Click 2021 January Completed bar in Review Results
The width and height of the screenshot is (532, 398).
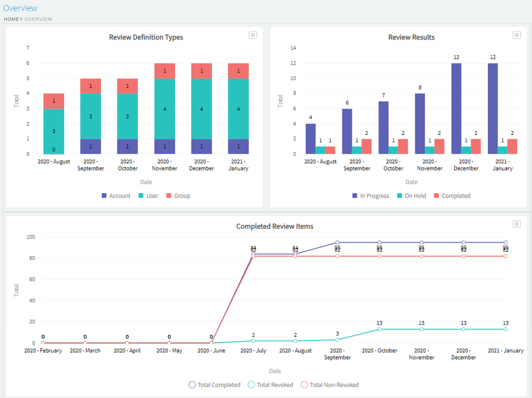[x=512, y=147]
